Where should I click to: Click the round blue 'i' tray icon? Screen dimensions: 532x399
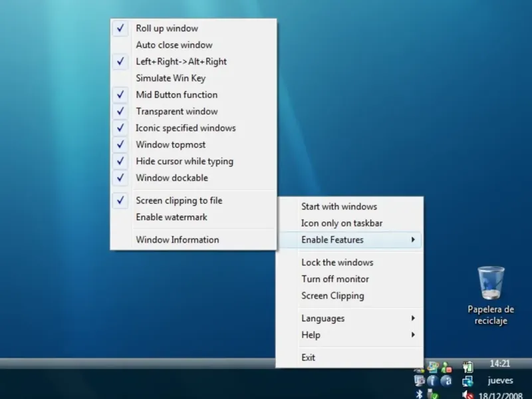click(x=433, y=380)
